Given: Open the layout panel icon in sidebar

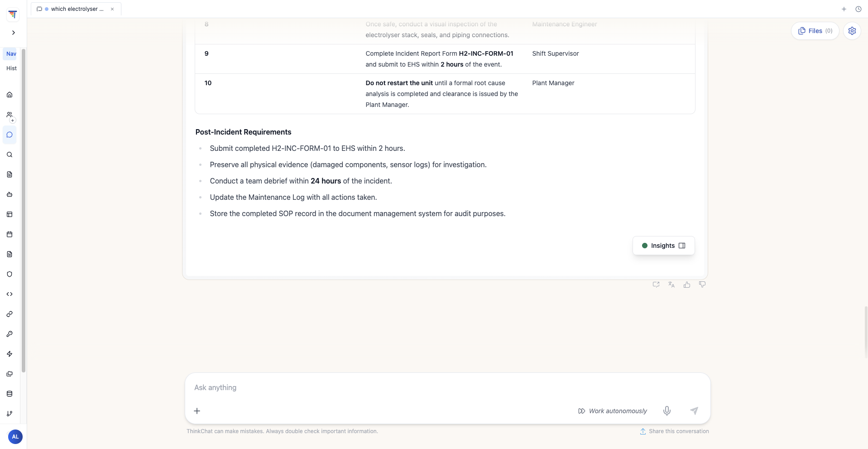Looking at the screenshot, I should coord(10,214).
